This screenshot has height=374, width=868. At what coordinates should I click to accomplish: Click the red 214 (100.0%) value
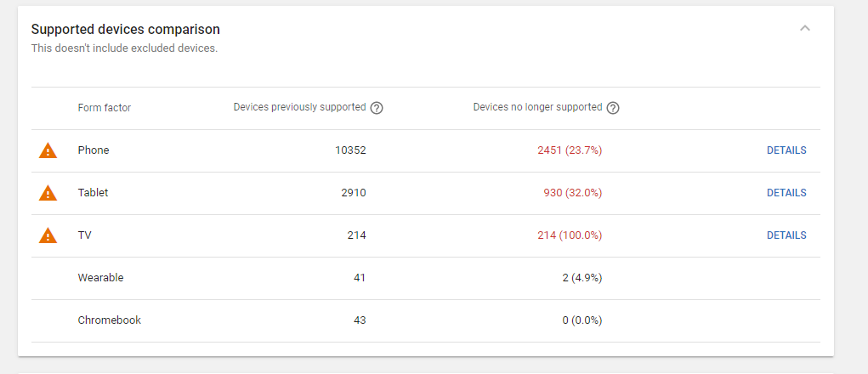tap(570, 235)
